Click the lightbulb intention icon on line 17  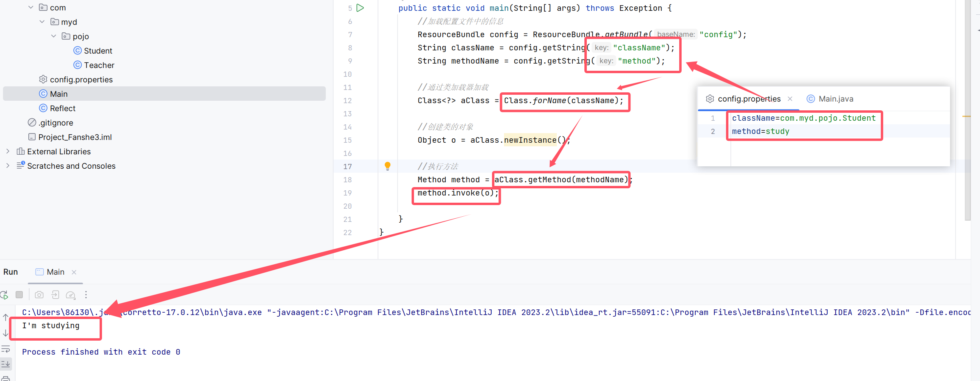(387, 166)
